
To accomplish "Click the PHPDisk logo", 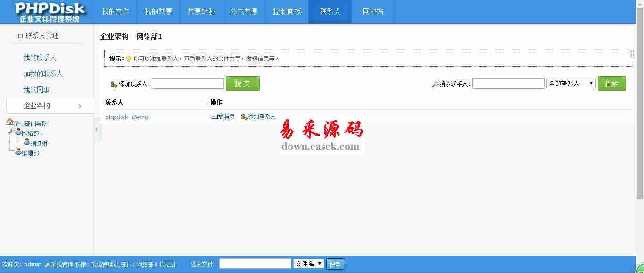I will (x=50, y=12).
